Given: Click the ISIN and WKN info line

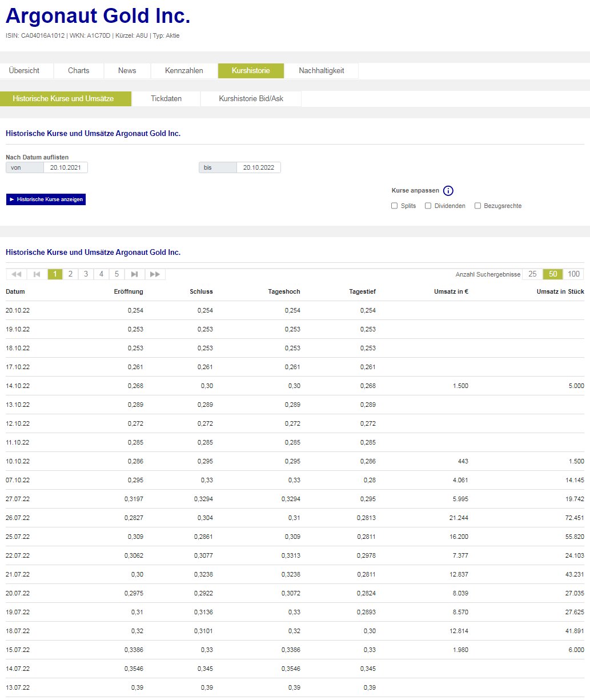Looking at the screenshot, I should pos(93,35).
